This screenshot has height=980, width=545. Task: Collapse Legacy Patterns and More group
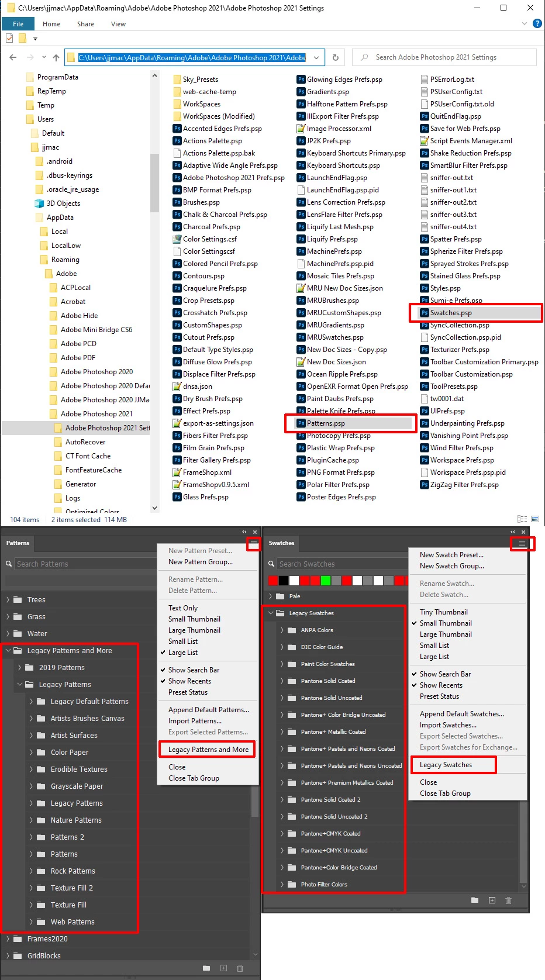(x=8, y=651)
